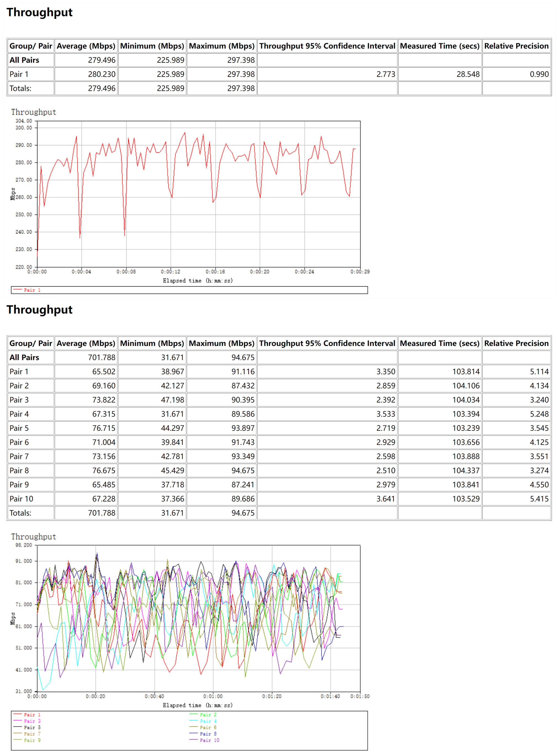
Task: Click the Pair 10 purple legend entry
Action: [x=209, y=740]
